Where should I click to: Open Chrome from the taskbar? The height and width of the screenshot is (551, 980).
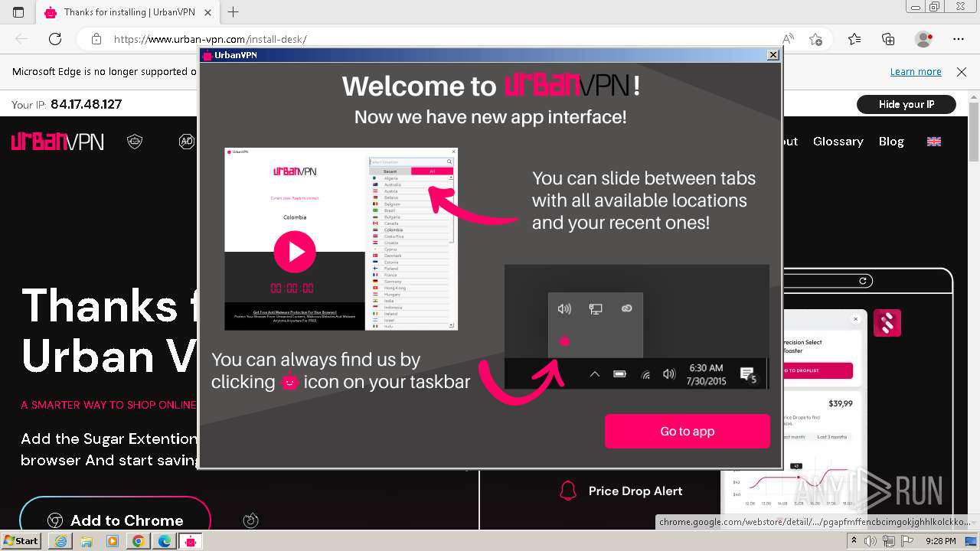pos(139,541)
